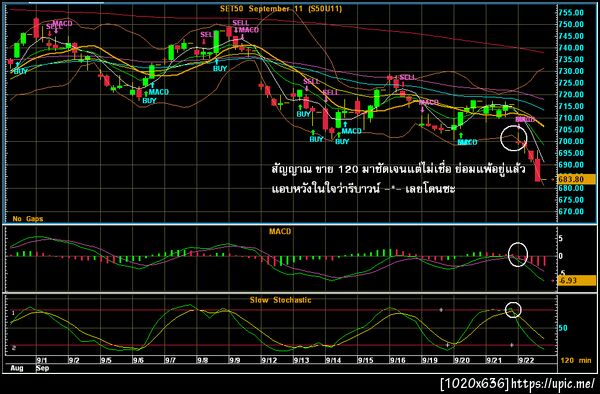The width and height of the screenshot is (600, 394).
Task: Click the Sep month label
Action: [x=42, y=368]
